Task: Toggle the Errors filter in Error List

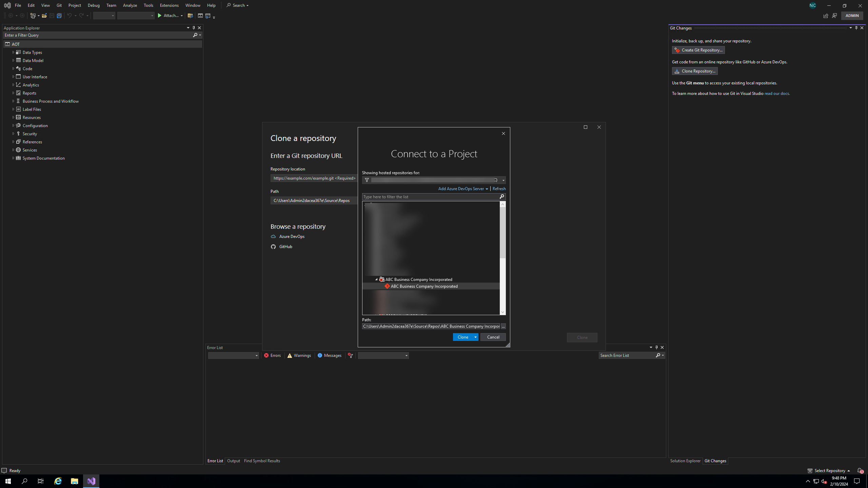Action: point(273,355)
